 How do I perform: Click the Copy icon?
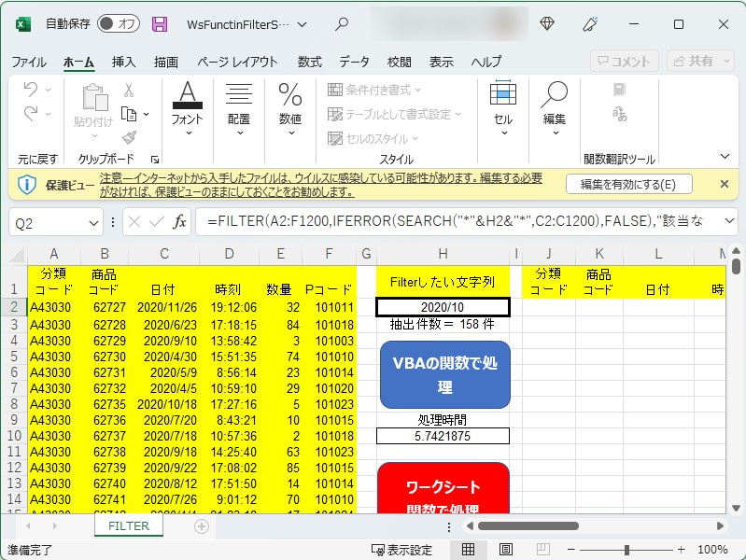pos(129,114)
